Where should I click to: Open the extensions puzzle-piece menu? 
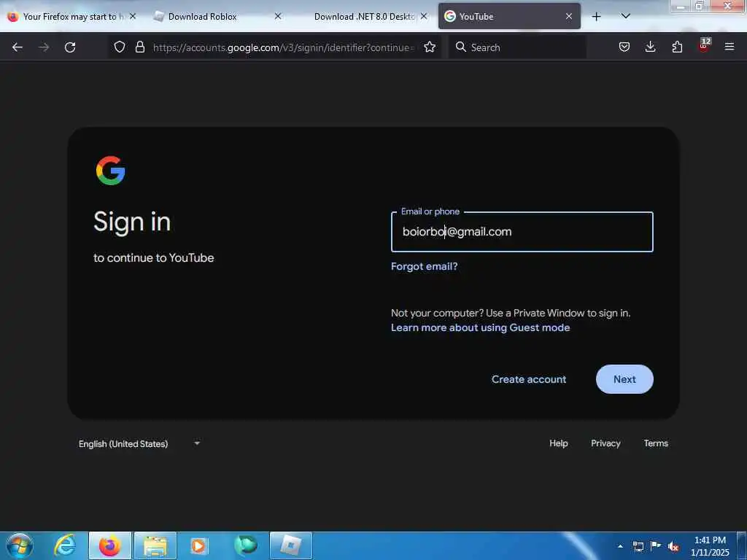click(x=677, y=47)
